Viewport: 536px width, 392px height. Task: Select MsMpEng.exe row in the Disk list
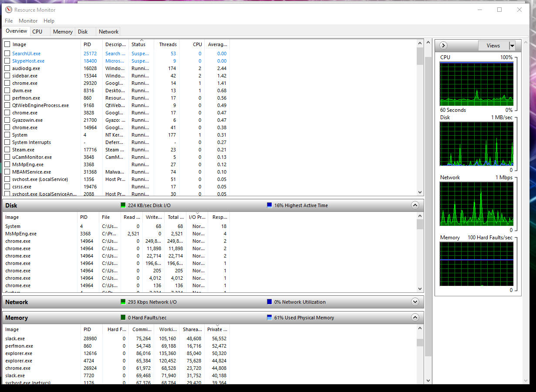(x=116, y=234)
